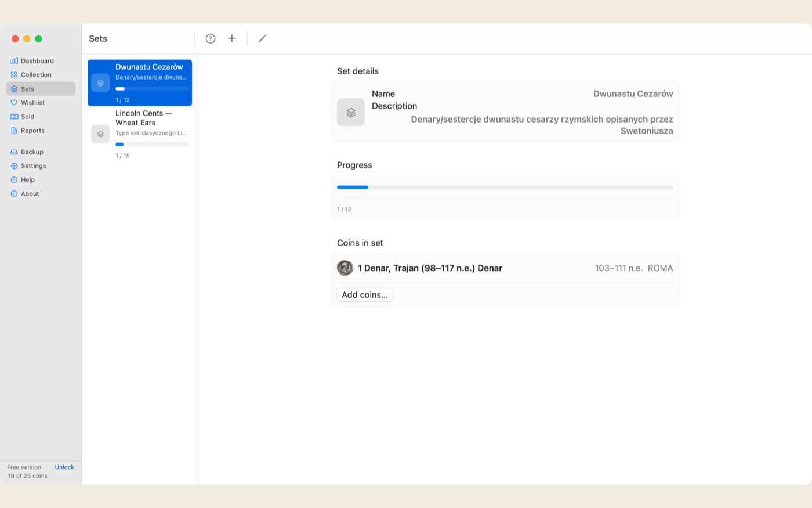
Task: Click the Collection grid icon in sidebar
Action: click(x=14, y=75)
